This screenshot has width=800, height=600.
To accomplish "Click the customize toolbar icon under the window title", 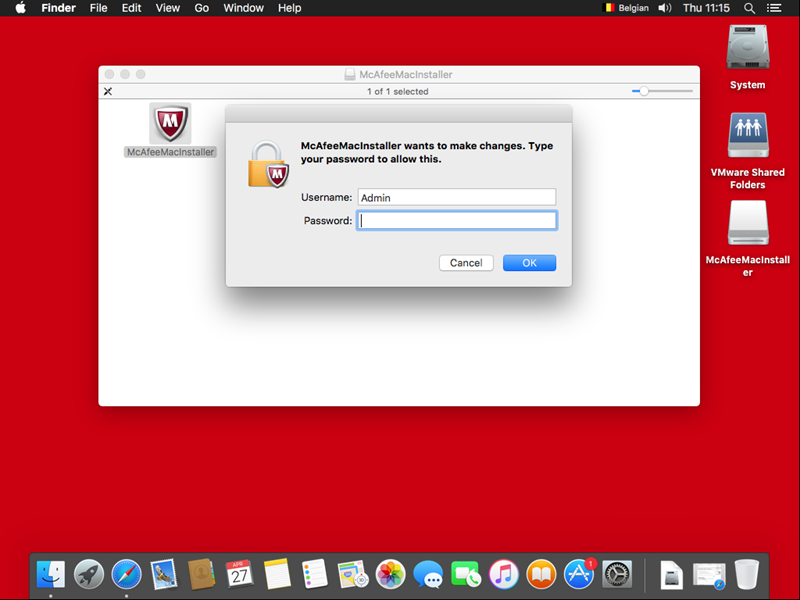I will 108,91.
